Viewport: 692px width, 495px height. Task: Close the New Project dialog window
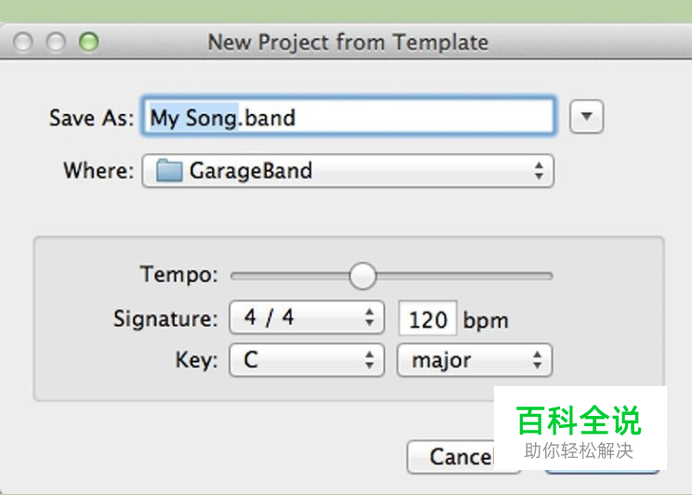pos(23,42)
